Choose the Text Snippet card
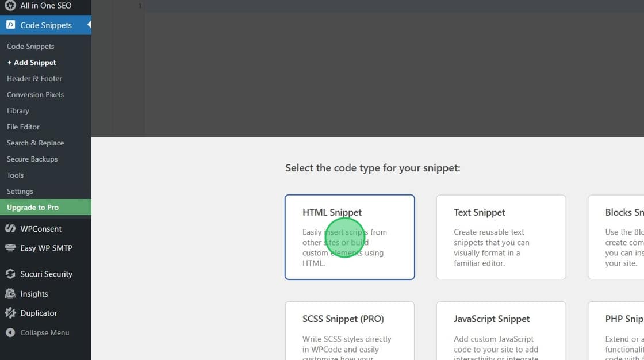This screenshot has height=360, width=644. [501, 237]
